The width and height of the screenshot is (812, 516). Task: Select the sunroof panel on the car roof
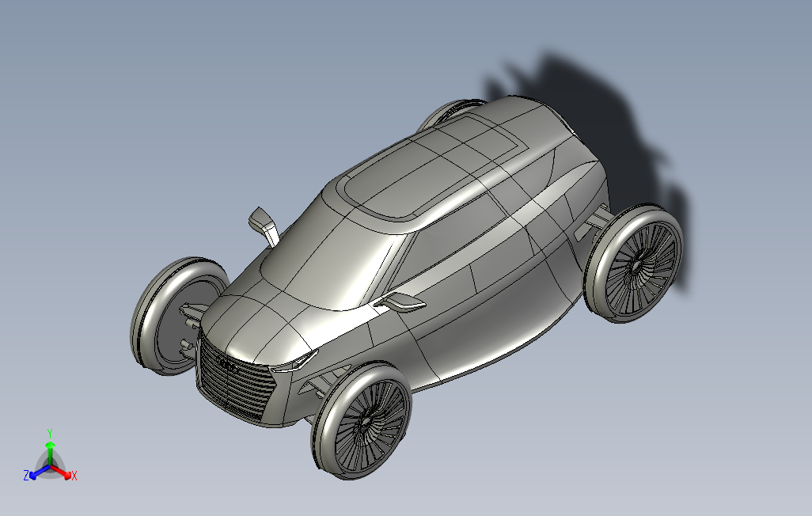pyautogui.click(x=433, y=165)
